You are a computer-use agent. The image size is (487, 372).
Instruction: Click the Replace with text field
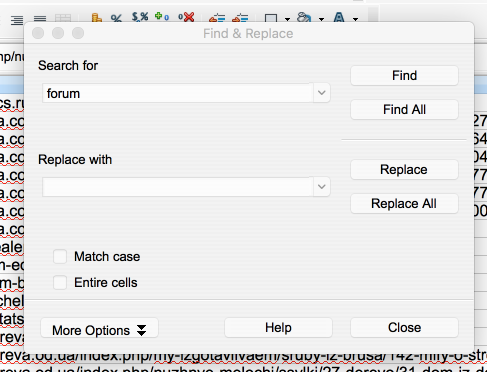tap(178, 187)
